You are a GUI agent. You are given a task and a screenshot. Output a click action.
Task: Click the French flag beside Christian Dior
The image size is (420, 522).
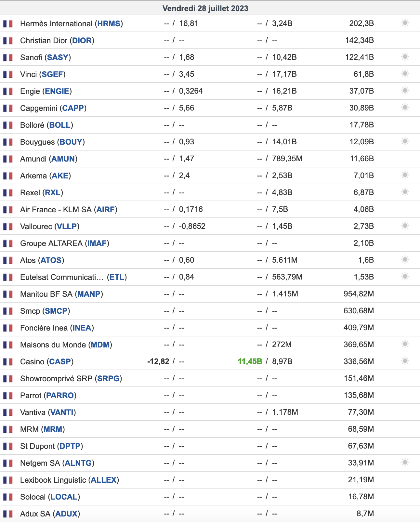(x=8, y=41)
